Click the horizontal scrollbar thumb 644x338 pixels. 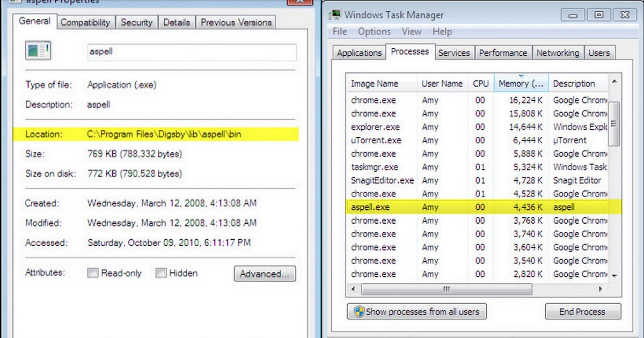click(x=447, y=289)
